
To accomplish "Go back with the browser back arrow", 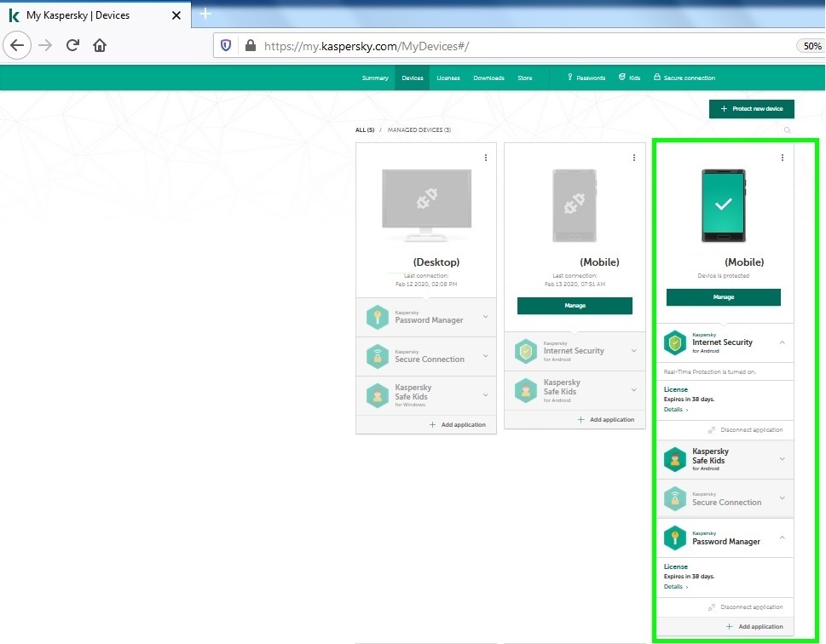I will tap(17, 45).
